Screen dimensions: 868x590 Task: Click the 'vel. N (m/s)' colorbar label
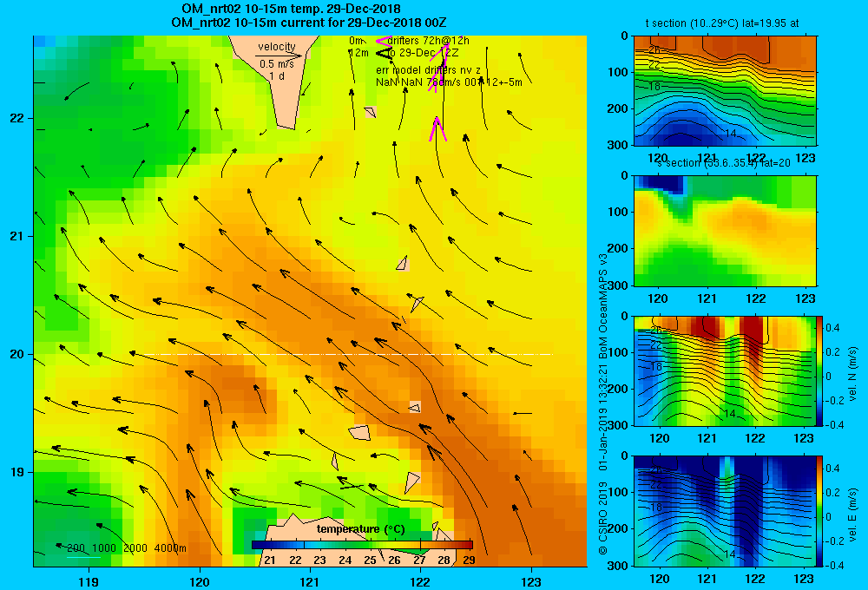[x=853, y=374]
